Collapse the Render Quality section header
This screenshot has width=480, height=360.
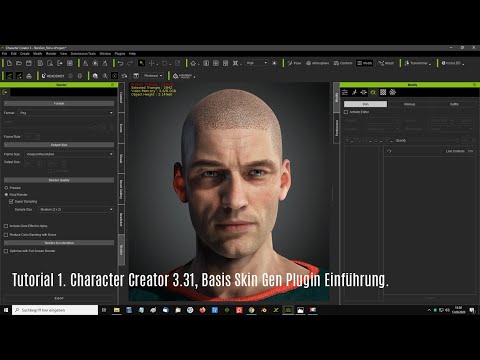click(59, 180)
